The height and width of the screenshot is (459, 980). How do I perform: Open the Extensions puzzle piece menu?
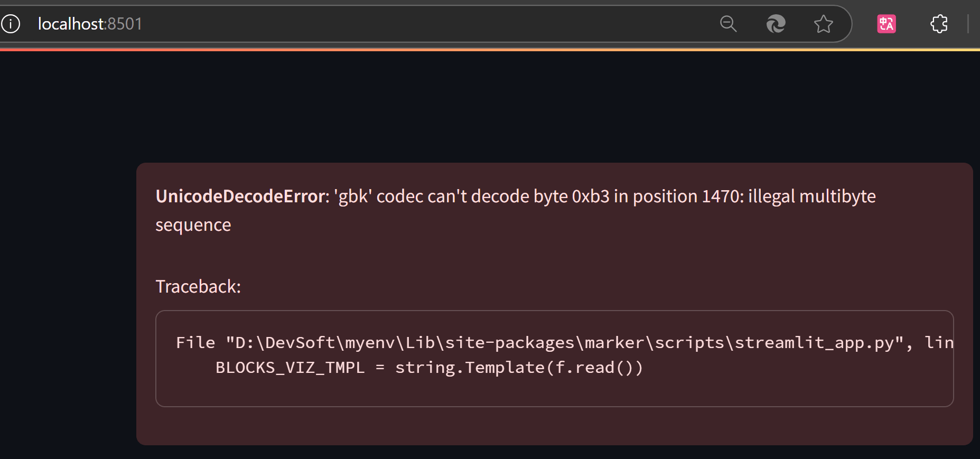click(939, 24)
